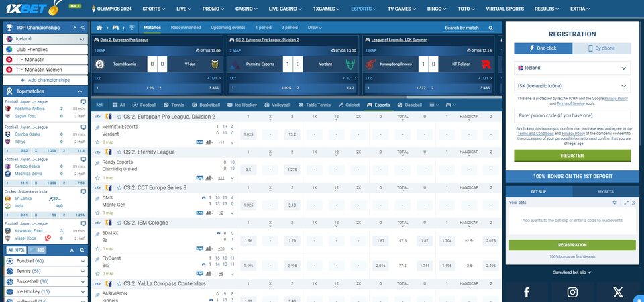Open stream icon for Cerezo Osaka match

(x=83, y=160)
